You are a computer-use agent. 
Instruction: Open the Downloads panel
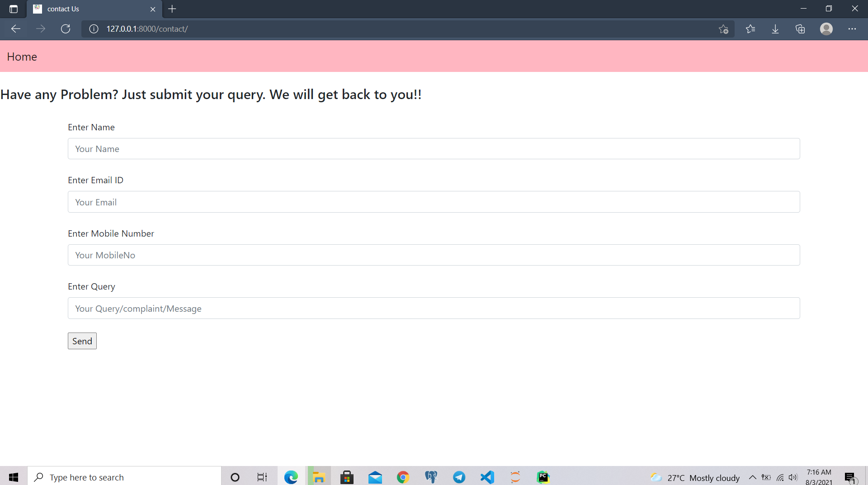(x=775, y=29)
